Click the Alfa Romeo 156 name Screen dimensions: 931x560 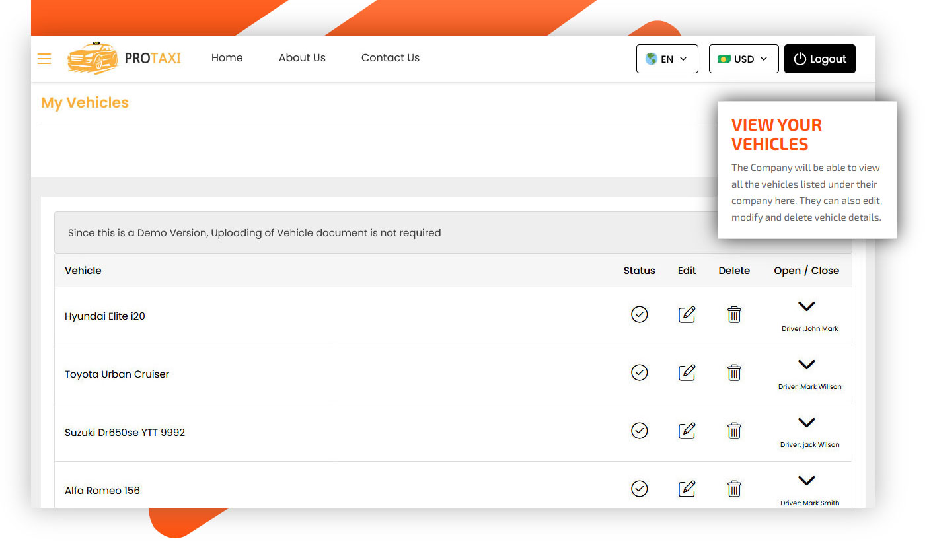pos(102,490)
